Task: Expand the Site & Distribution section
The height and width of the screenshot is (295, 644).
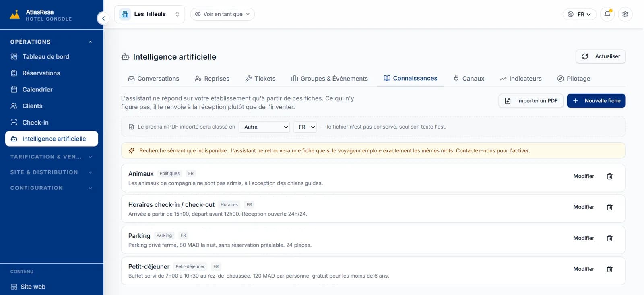Action: point(52,172)
